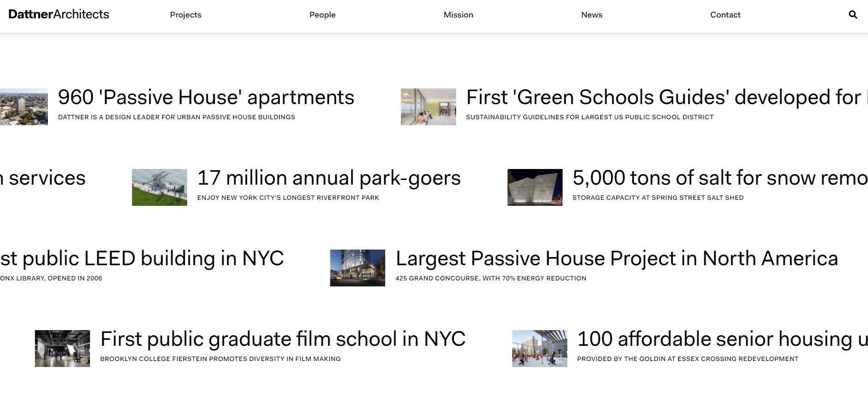Click '5,000 tons of salt' headline
The image size is (868, 396).
[x=720, y=178]
